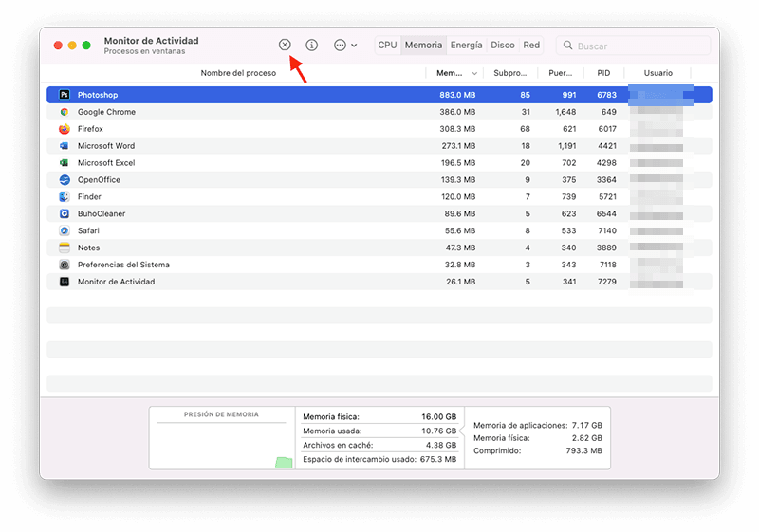Screen dimensions: 759x532
Task: Click the Comprimido 793.3 MB entry
Action: pos(538,450)
